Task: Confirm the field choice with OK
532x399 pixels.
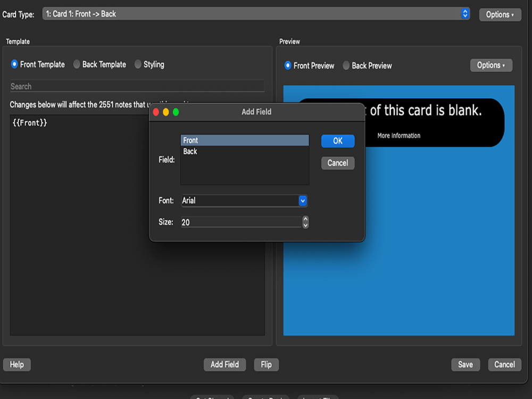Action: point(337,140)
